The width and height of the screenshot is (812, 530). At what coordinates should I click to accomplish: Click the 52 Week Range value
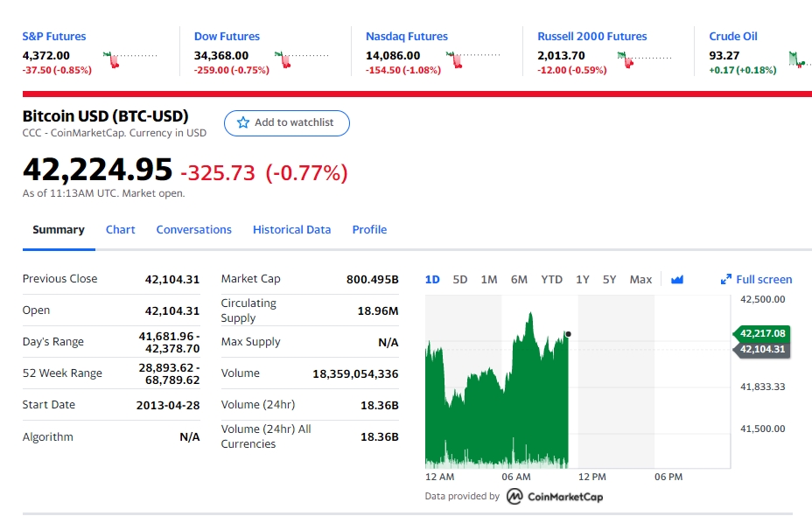point(170,373)
